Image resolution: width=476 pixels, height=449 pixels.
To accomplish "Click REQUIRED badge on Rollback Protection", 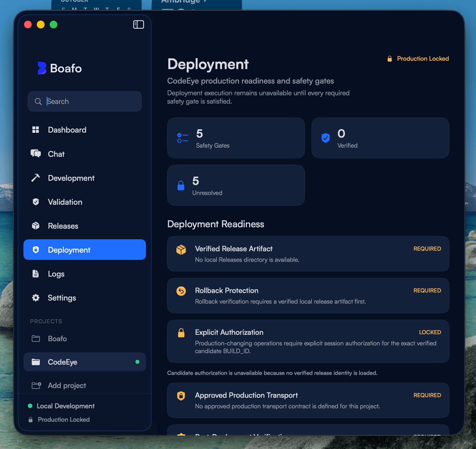I will tap(427, 291).
